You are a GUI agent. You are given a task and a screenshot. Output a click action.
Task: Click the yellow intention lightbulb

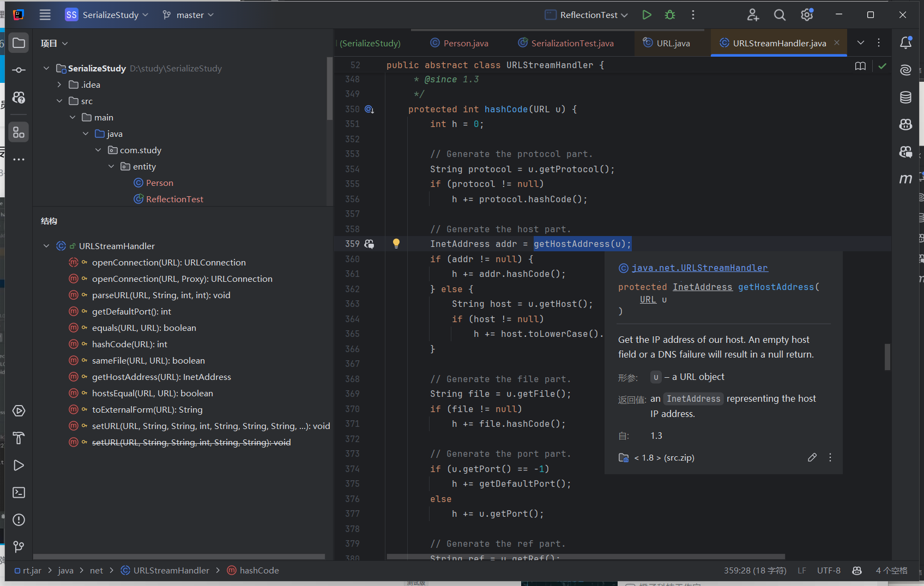396,244
